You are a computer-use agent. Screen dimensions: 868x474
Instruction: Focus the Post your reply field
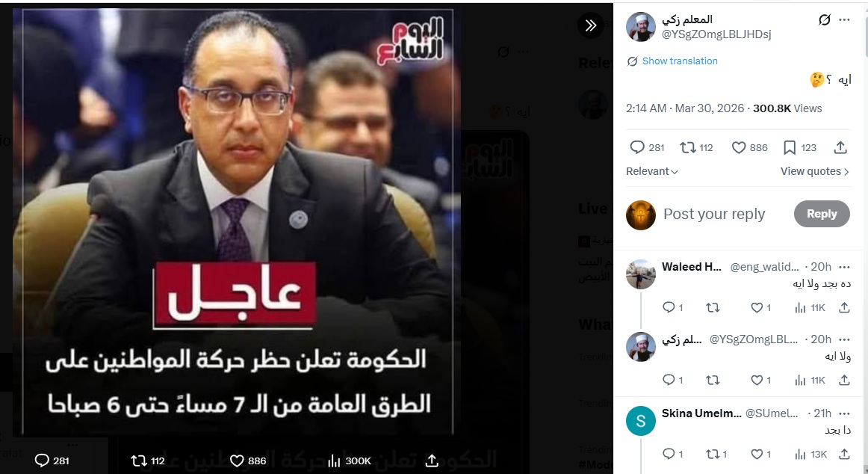714,215
